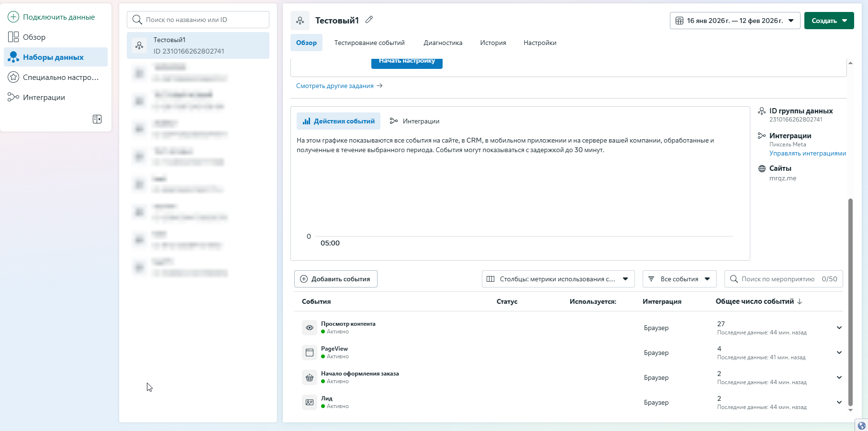Click the pencil icon to rename Тестовый1
This screenshot has height=431, width=868.
[369, 20]
